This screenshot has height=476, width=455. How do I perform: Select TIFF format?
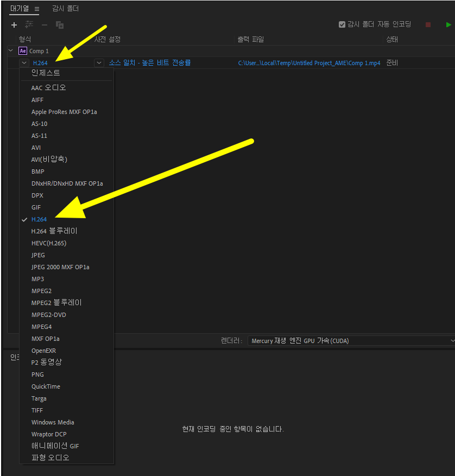67,410
